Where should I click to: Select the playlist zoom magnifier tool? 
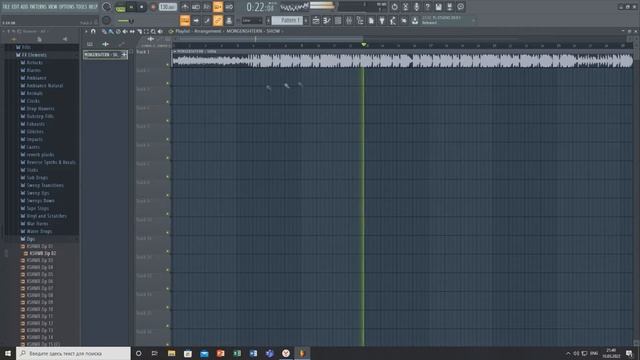153,31
